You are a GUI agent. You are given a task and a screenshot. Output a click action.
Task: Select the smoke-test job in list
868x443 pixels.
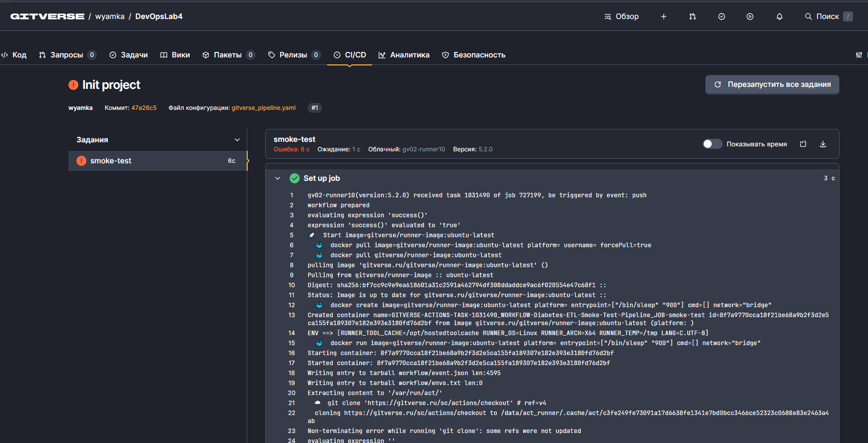158,161
